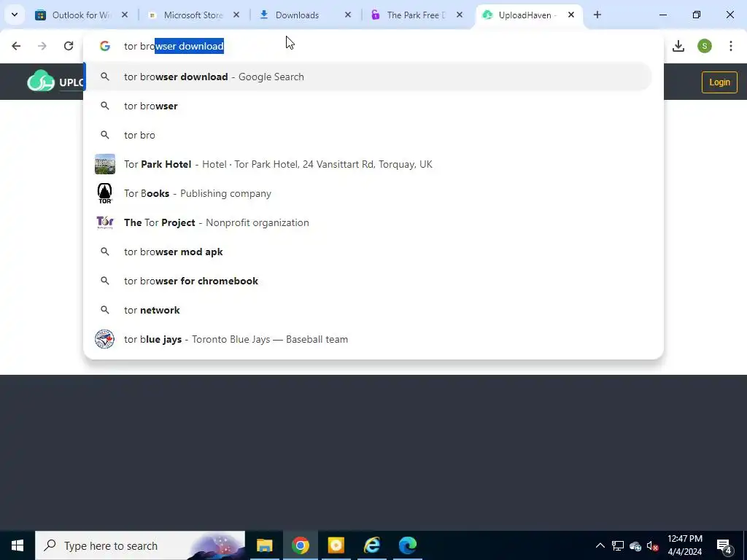This screenshot has height=560, width=747.
Task: Choose the 'tor browser' suggestion
Action: click(x=368, y=106)
